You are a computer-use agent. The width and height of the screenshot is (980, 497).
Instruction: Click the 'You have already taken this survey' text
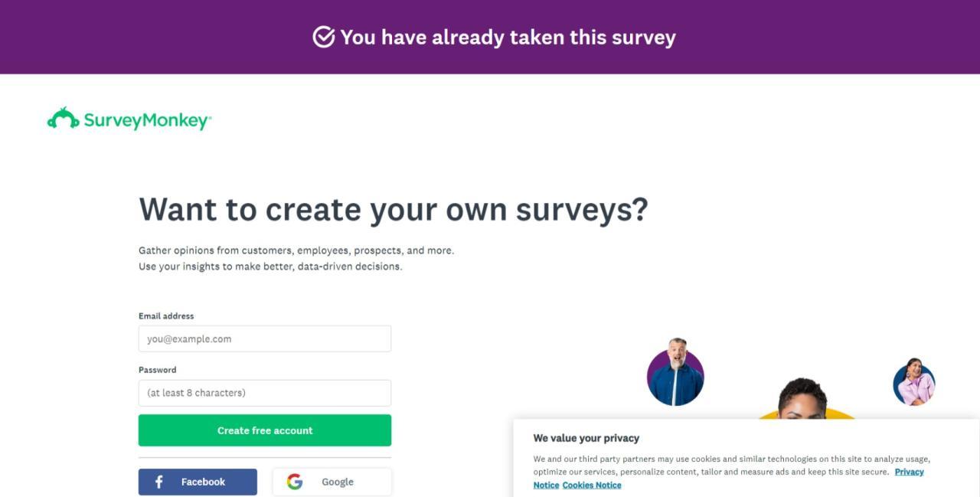(508, 37)
